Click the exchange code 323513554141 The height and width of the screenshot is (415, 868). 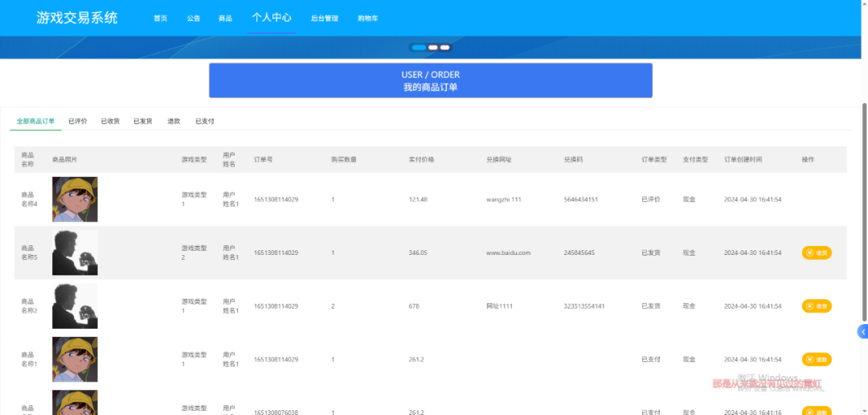584,306
